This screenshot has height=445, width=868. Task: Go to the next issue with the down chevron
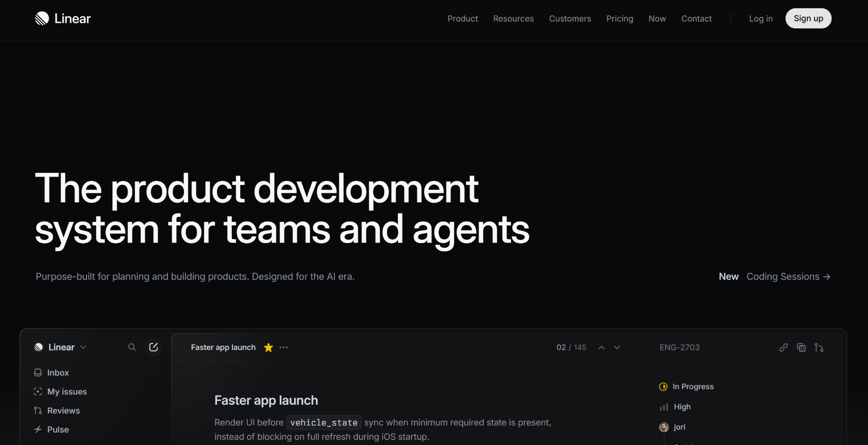(617, 347)
